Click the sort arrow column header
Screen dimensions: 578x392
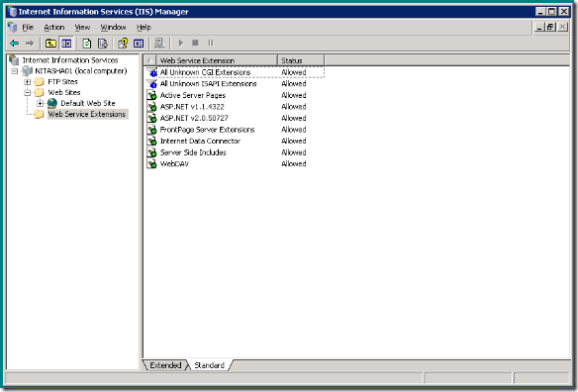point(149,60)
